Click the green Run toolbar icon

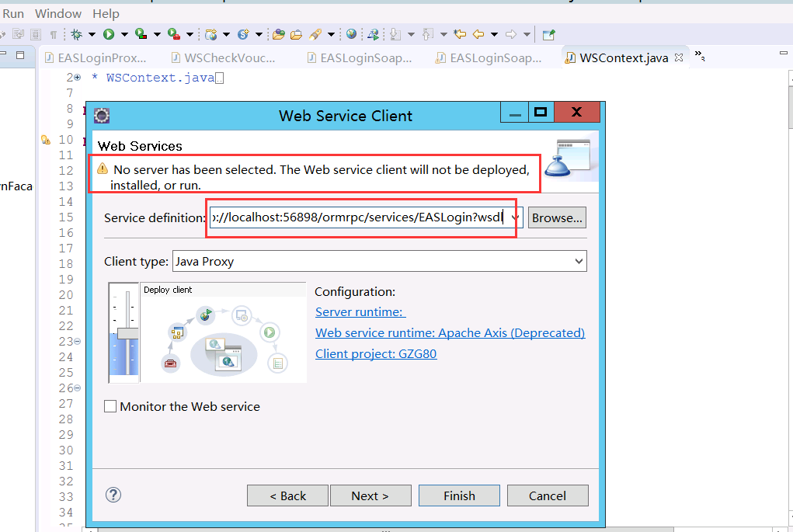(109, 34)
